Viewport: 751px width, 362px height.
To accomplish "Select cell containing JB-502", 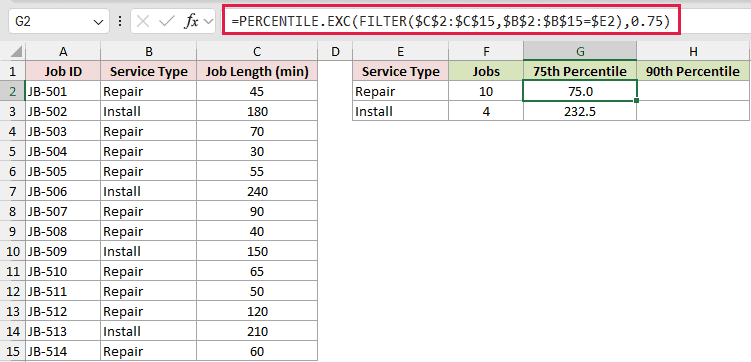I will 63,111.
